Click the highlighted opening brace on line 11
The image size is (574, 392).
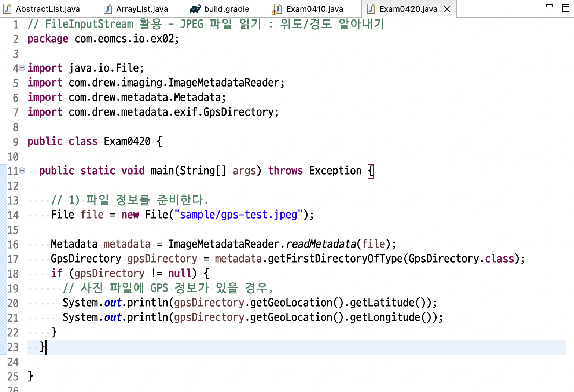pos(371,171)
